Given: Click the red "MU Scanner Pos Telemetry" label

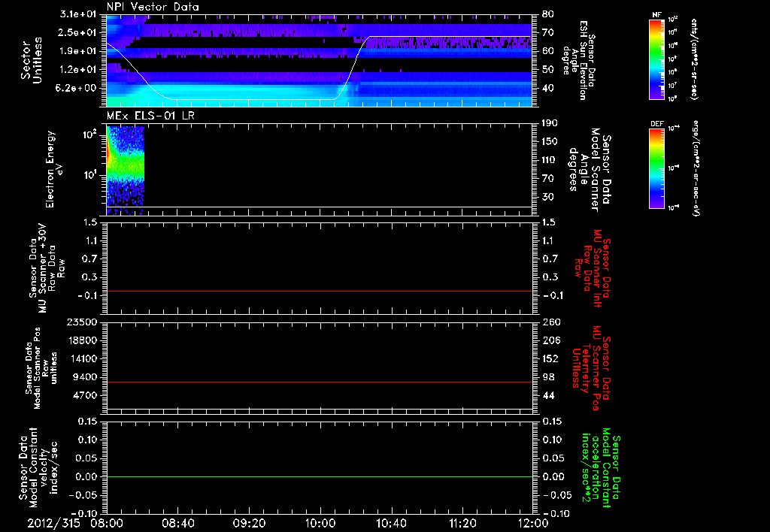Looking at the screenshot, I should [593, 368].
